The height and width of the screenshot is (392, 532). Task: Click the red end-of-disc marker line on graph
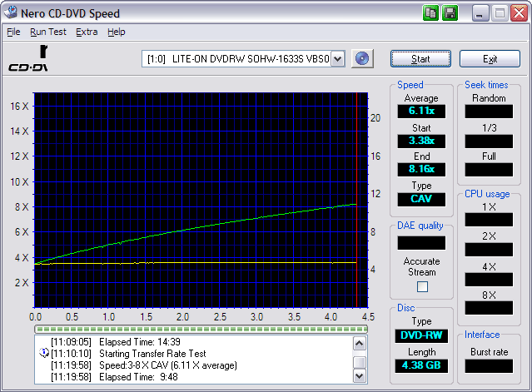pyautogui.click(x=357, y=200)
